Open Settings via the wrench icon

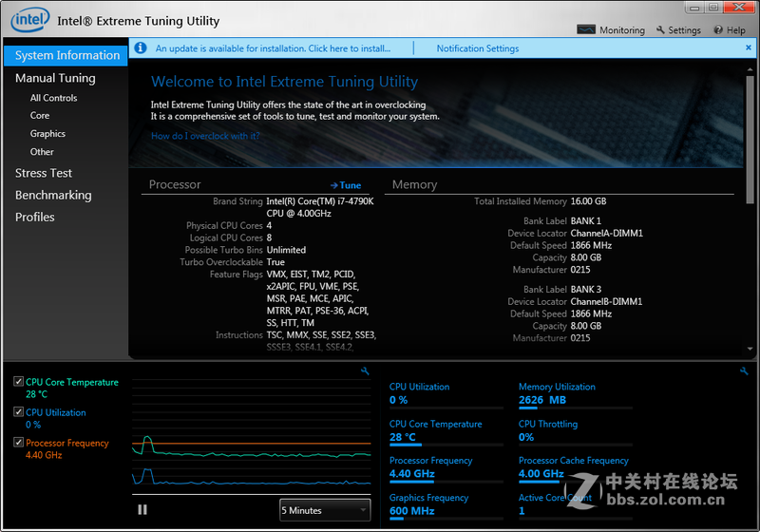click(x=660, y=30)
